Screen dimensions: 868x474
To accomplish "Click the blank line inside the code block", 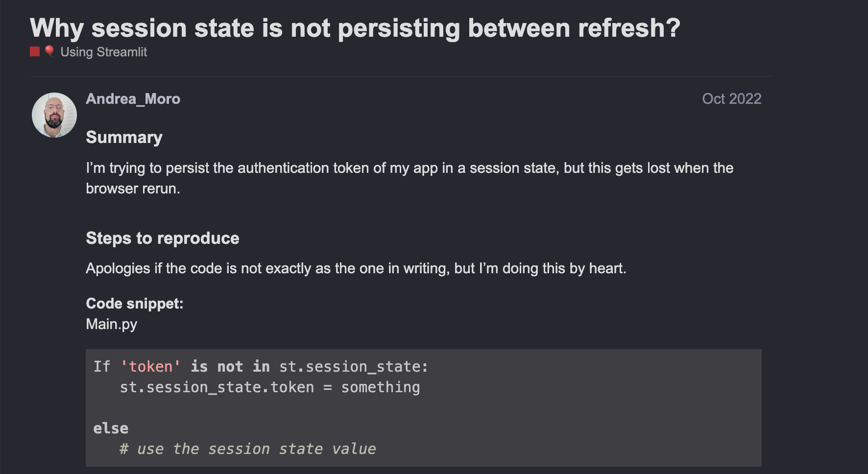I will click(x=423, y=408).
